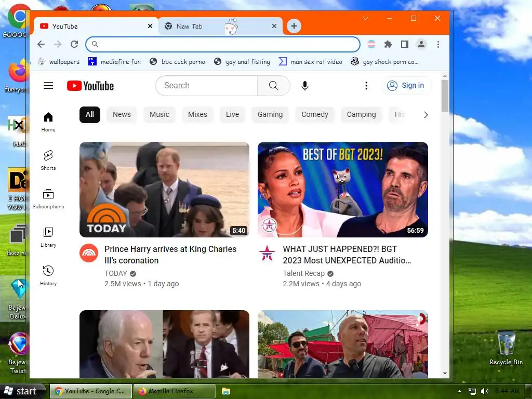Open the Chrome extensions puzzle icon
532x399 pixels.
click(388, 44)
